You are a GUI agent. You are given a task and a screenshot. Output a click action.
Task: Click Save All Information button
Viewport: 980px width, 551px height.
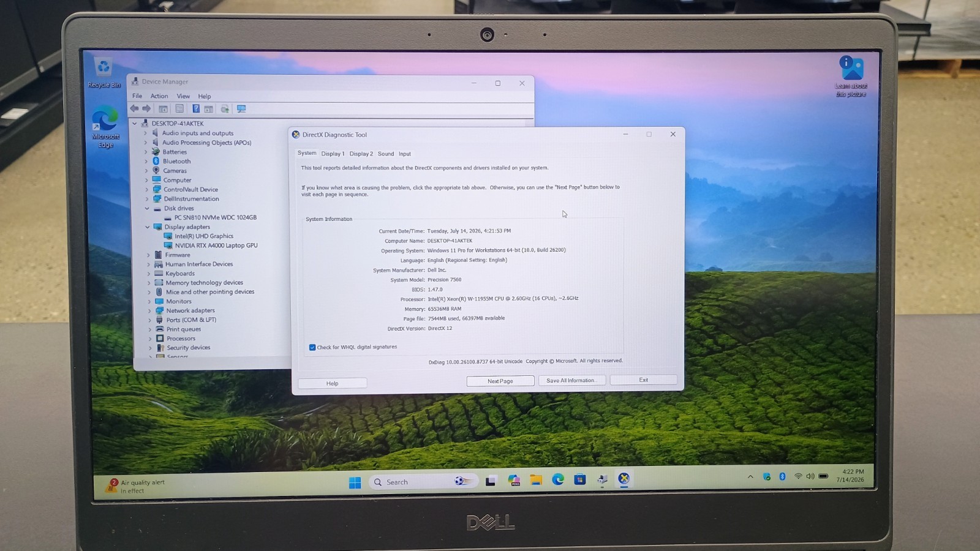[x=571, y=380]
